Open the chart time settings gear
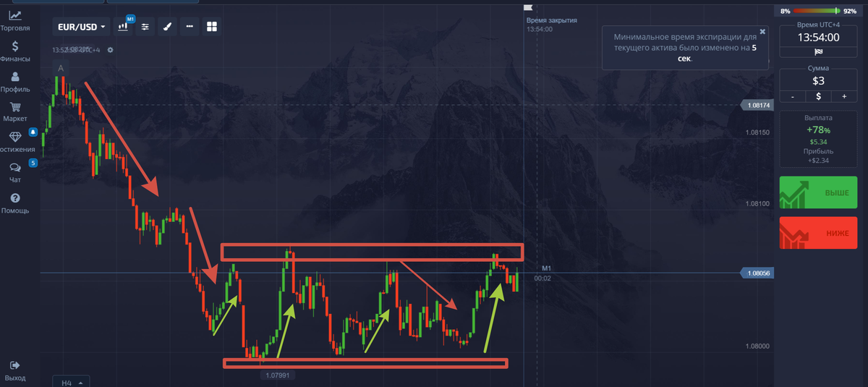The image size is (868, 387). [x=111, y=50]
